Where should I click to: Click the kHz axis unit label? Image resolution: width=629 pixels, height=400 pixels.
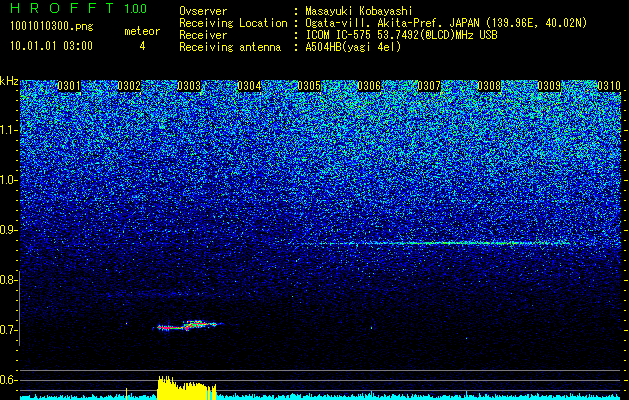coord(9,81)
